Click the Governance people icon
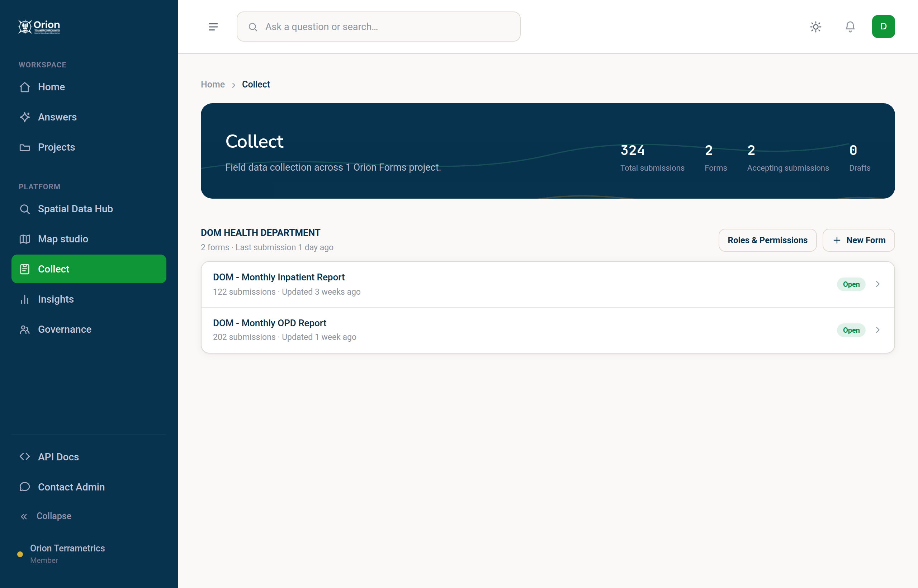This screenshot has width=918, height=588. pyautogui.click(x=25, y=329)
